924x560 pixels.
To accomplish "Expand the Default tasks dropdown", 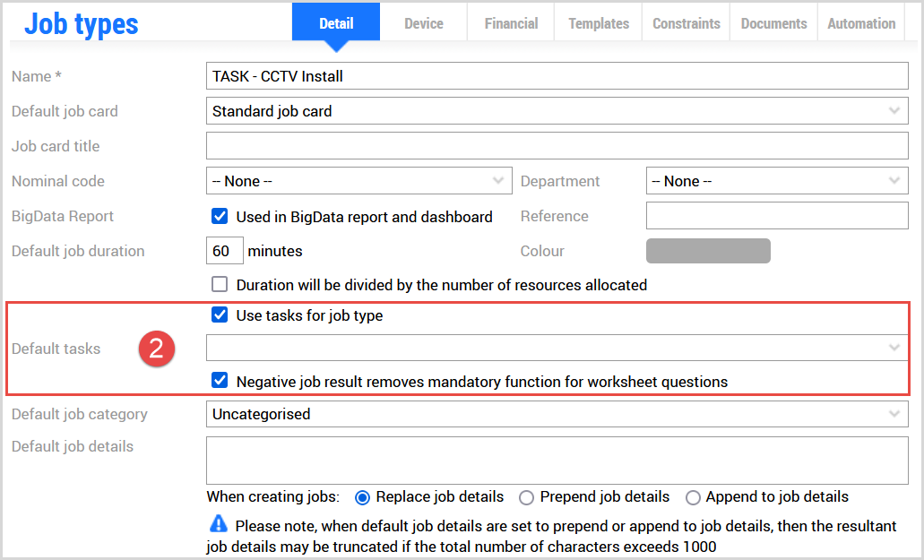I will click(x=557, y=348).
